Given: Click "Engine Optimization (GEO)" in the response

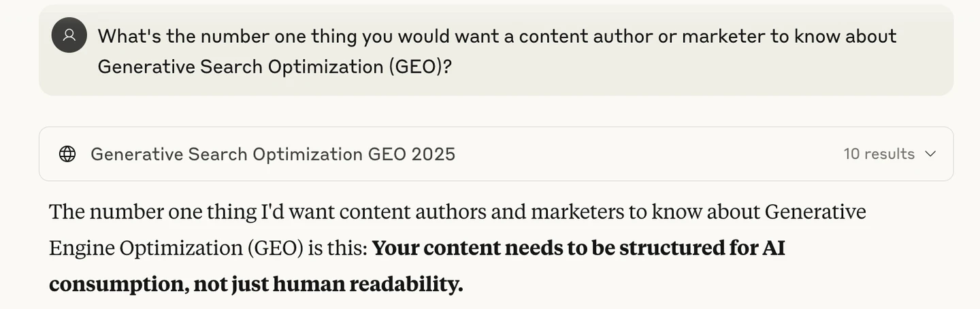Looking at the screenshot, I should pyautogui.click(x=176, y=248).
